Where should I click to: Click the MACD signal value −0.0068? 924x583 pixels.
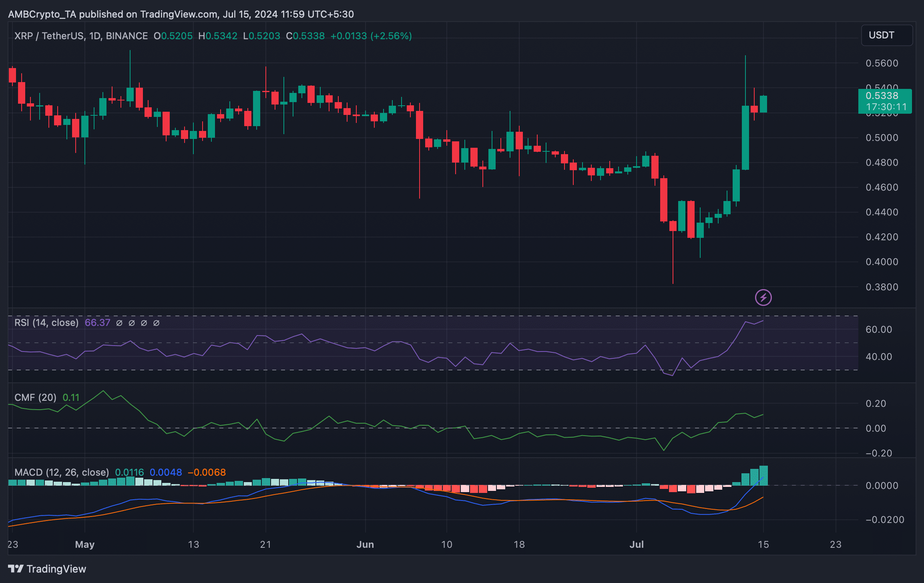coord(207,472)
